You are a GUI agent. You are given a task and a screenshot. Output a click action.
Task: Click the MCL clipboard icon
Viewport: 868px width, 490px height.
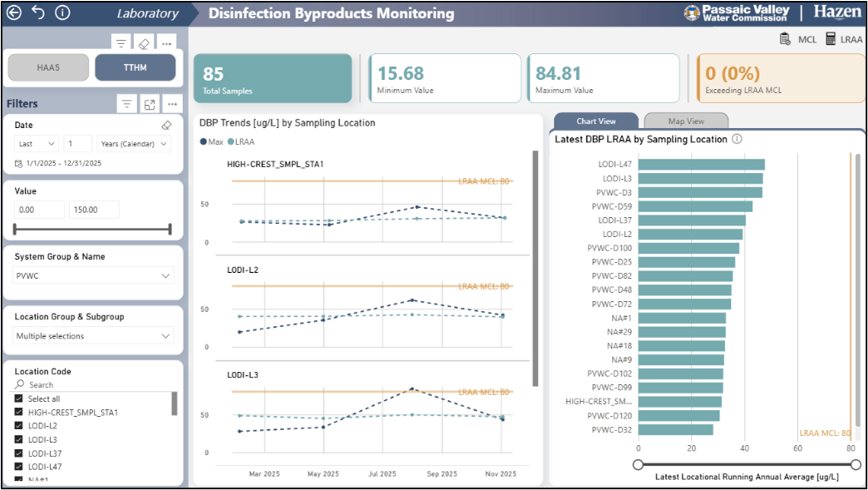point(785,39)
